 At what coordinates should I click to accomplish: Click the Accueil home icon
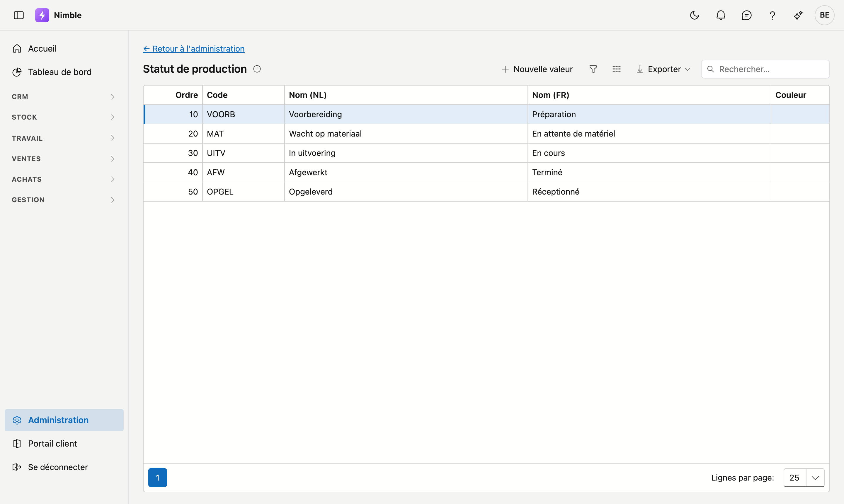point(17,49)
